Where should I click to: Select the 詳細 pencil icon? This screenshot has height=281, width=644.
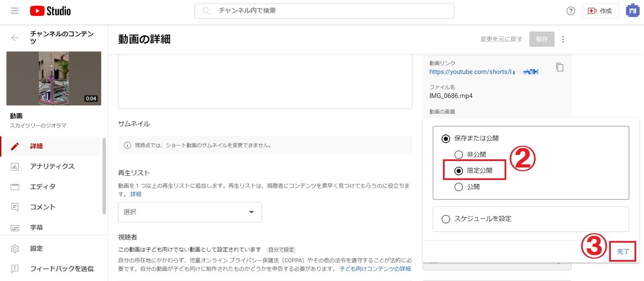coord(15,147)
